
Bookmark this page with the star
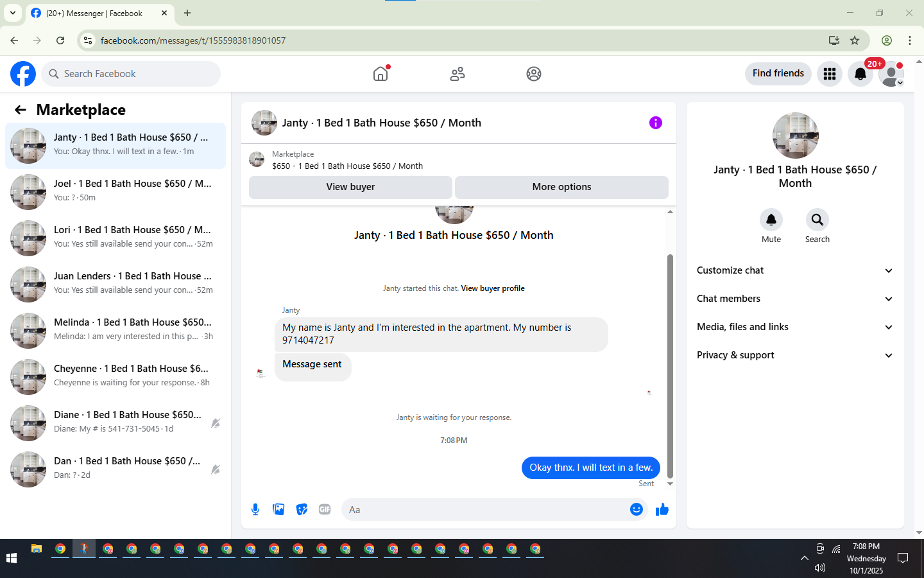coord(855,40)
